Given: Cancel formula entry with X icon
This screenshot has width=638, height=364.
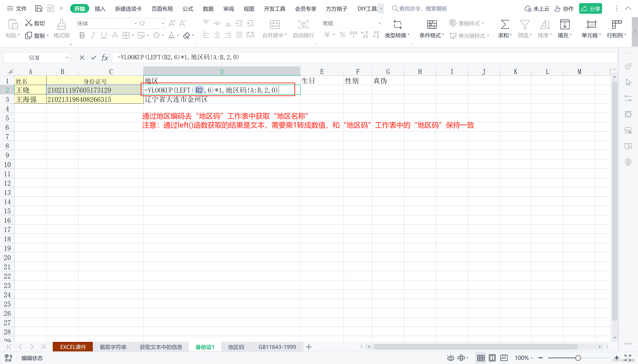Looking at the screenshot, I should [x=82, y=58].
